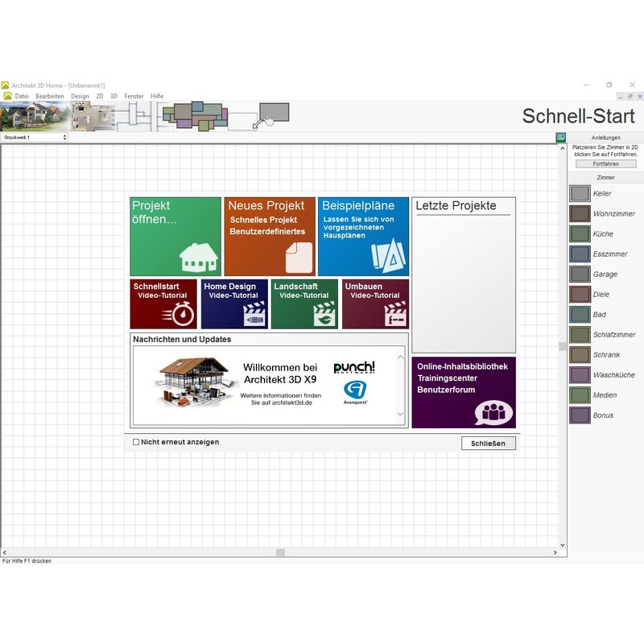Play the Umbauen video tutorial
The width and height of the screenshot is (644, 644).
pos(375,303)
